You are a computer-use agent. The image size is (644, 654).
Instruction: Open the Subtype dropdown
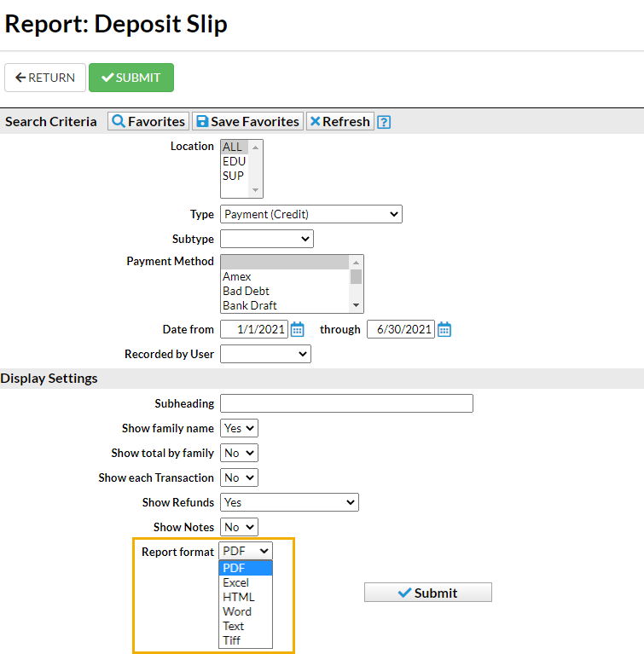point(267,239)
